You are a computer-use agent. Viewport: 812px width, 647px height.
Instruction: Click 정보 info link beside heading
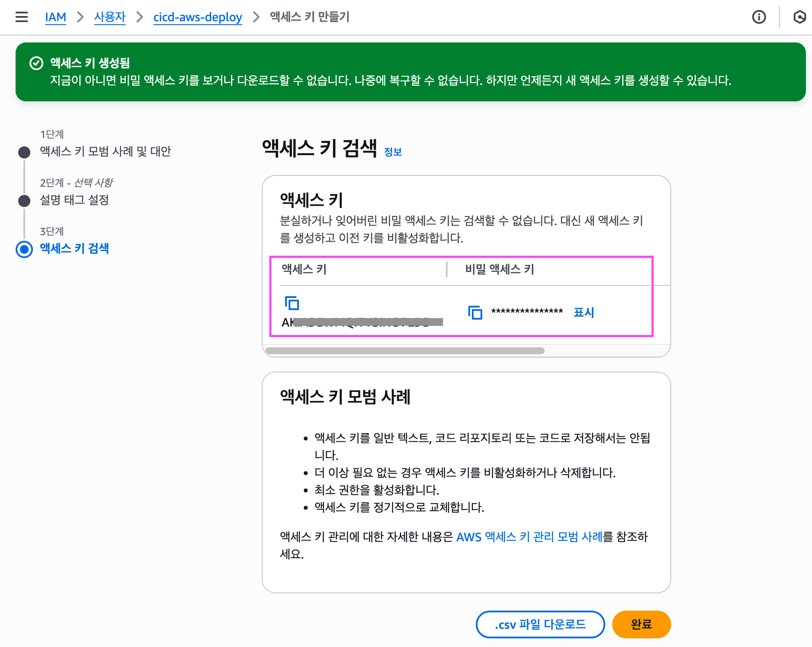[x=393, y=152]
